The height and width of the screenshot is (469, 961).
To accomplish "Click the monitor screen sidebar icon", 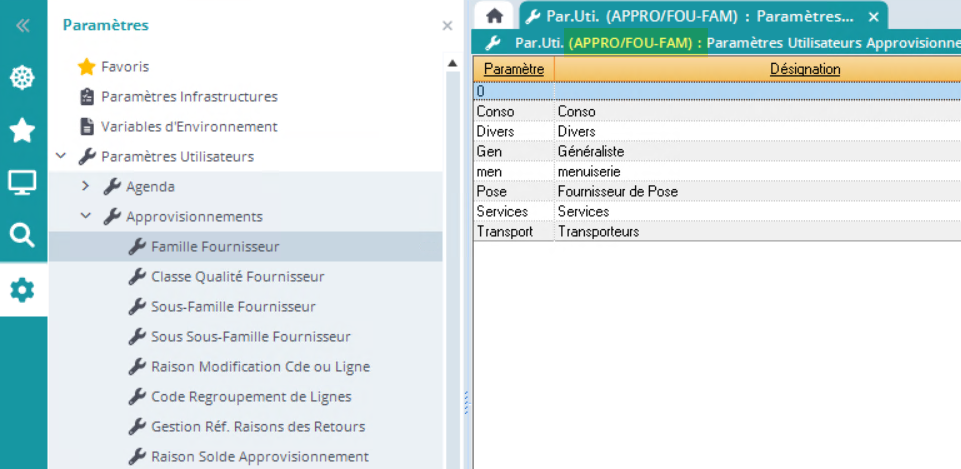I will tap(22, 183).
